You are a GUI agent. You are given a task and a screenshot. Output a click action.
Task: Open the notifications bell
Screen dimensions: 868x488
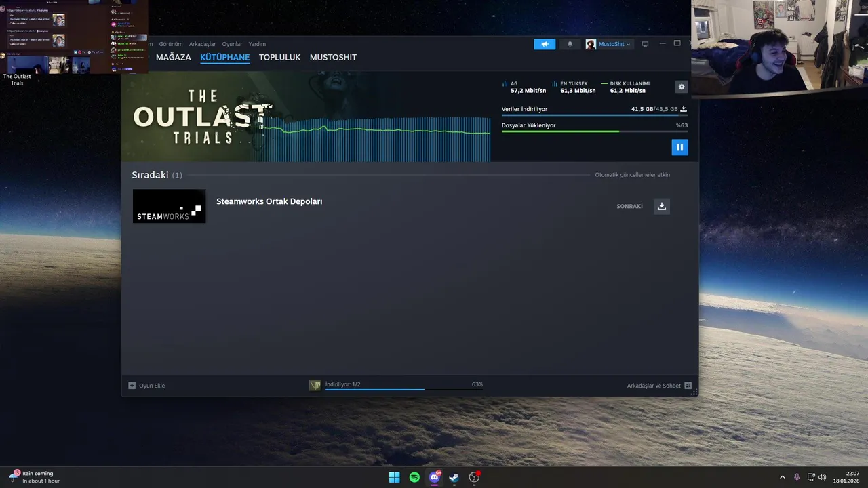pyautogui.click(x=570, y=44)
